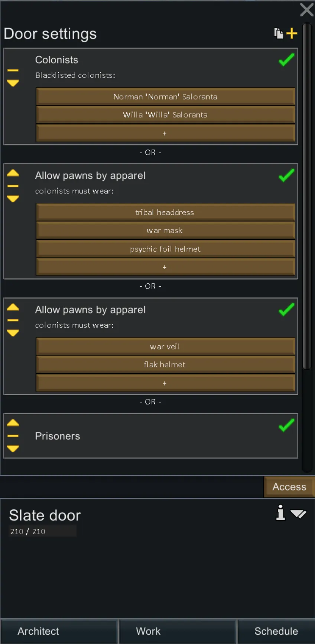Add apparel below psychic foil helmet

pyautogui.click(x=165, y=267)
